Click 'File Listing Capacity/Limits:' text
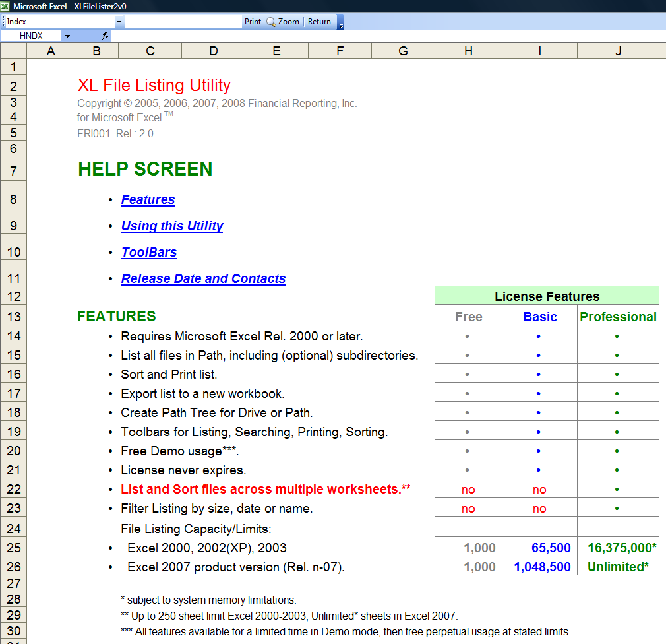The width and height of the screenshot is (666, 644). click(x=196, y=529)
